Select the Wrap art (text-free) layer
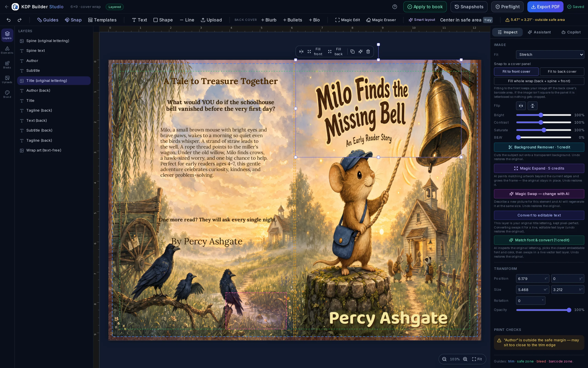The height and width of the screenshot is (368, 588). coord(54,150)
